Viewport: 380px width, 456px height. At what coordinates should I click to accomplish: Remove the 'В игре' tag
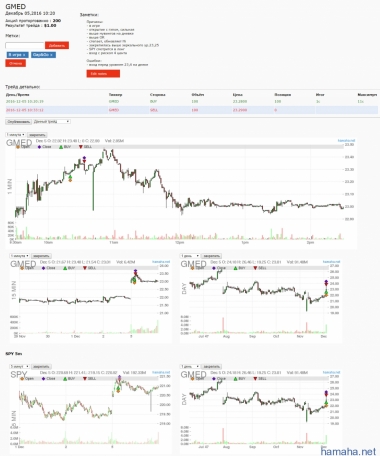coord(24,55)
